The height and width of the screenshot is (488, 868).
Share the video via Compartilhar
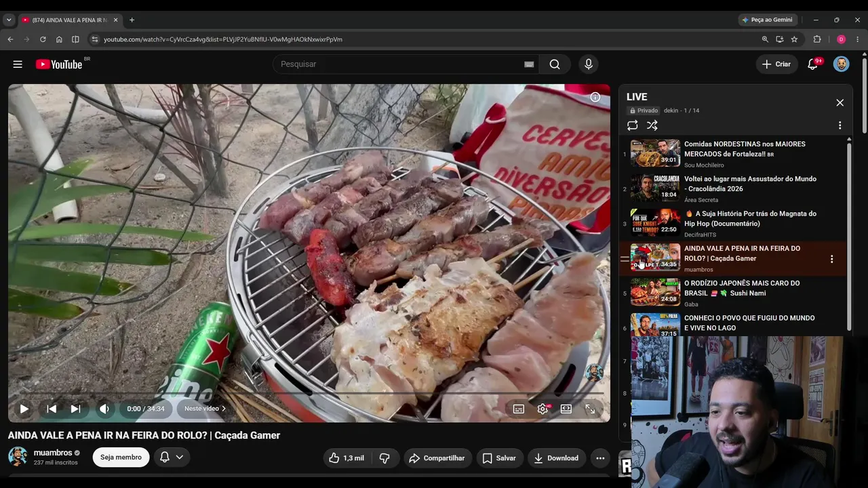click(437, 458)
